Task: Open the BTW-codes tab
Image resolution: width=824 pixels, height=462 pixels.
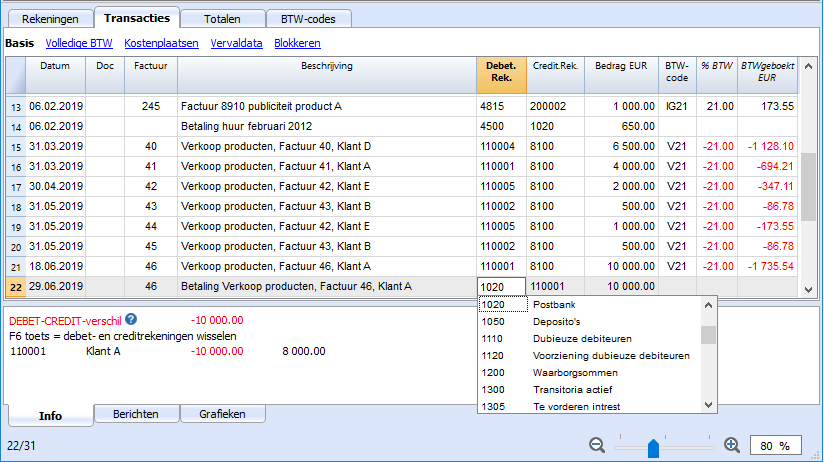Action: pos(308,19)
